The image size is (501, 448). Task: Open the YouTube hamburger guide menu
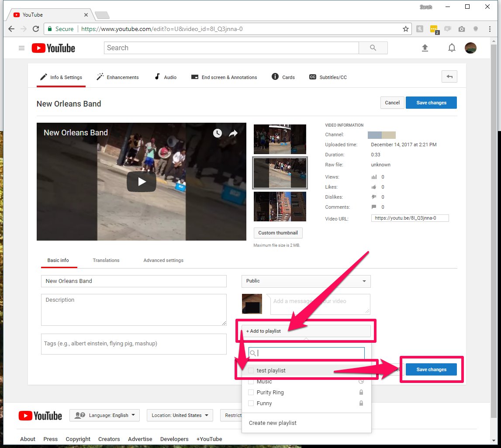[x=21, y=48]
